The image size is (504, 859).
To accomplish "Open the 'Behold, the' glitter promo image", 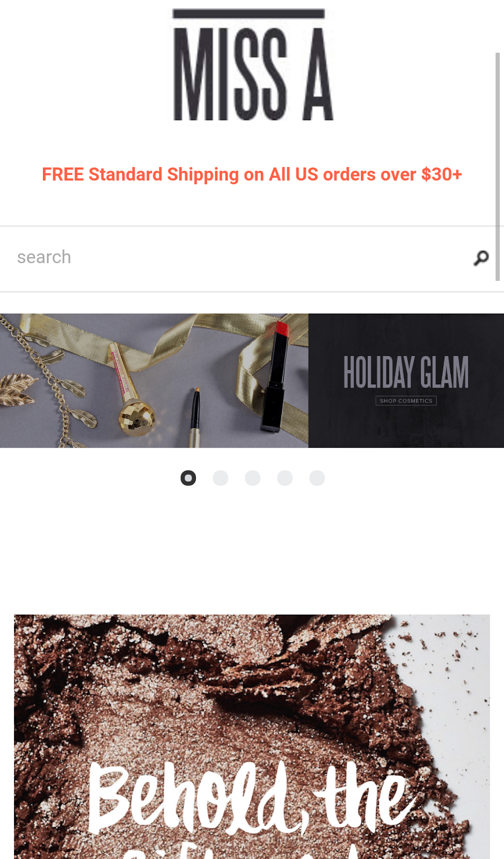I will click(252, 737).
